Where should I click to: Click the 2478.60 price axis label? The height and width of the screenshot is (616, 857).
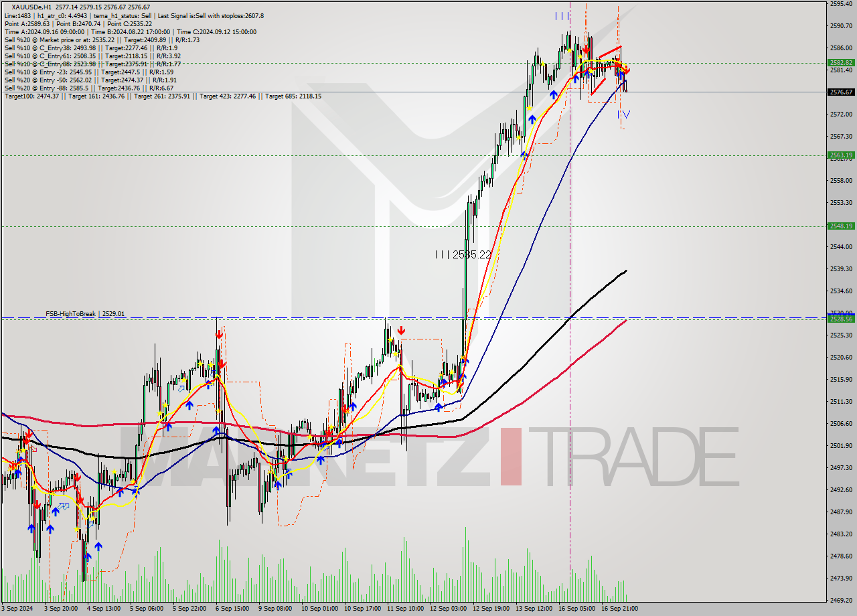tap(841, 556)
